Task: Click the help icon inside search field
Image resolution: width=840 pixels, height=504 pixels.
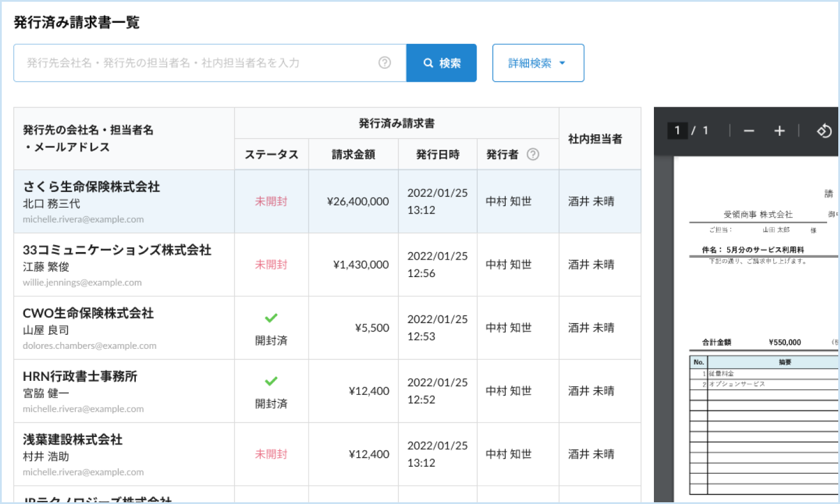Action: (384, 62)
